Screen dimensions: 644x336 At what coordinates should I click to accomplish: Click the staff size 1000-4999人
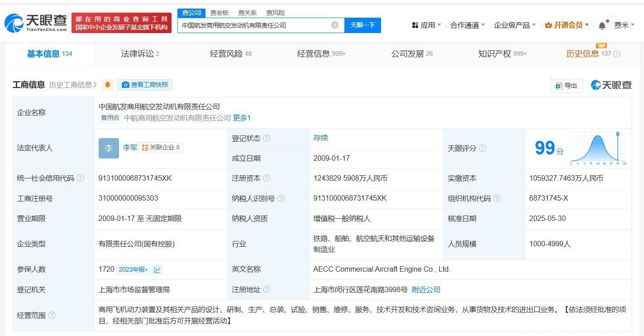click(x=550, y=244)
